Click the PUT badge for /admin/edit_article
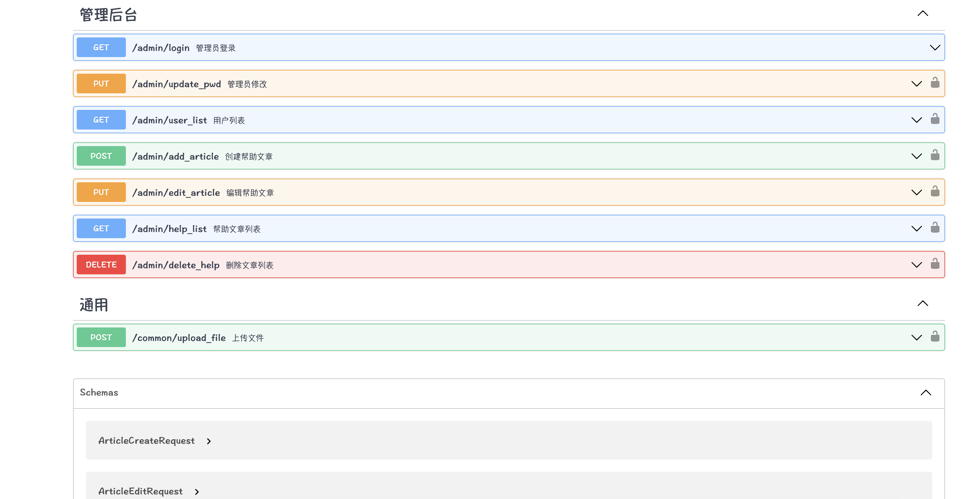The image size is (980, 499). point(101,192)
